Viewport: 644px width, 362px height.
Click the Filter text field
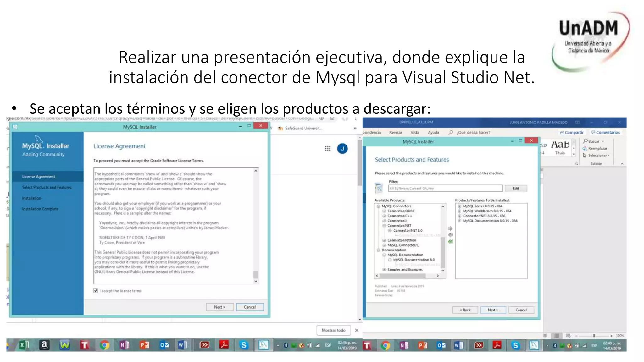pos(445,189)
